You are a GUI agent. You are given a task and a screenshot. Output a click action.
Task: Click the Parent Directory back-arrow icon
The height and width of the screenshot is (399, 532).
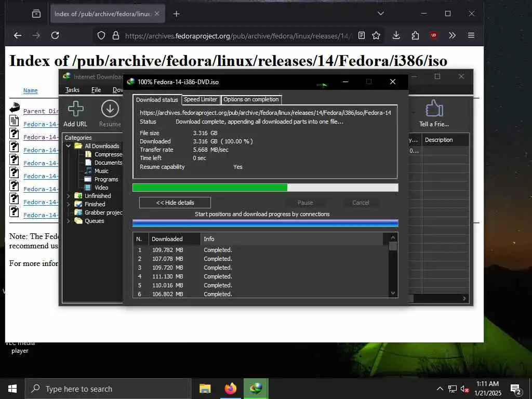[15, 108]
